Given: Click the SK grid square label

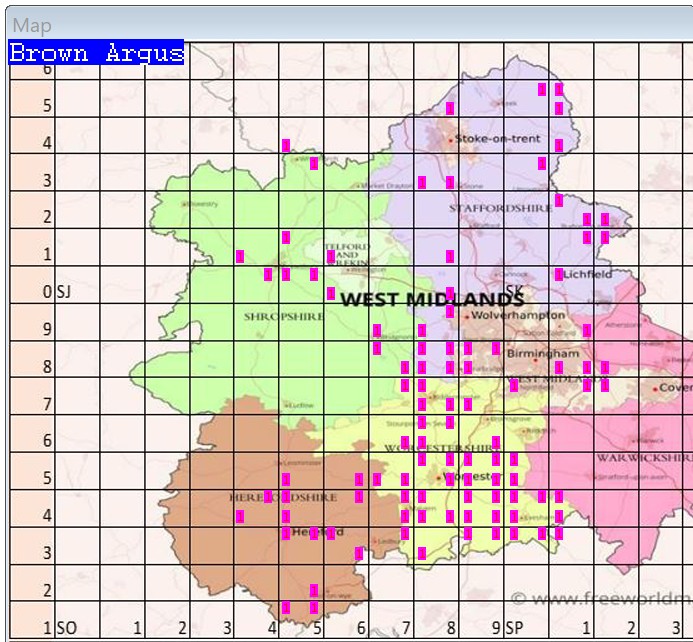Looking at the screenshot, I should coord(515,291).
